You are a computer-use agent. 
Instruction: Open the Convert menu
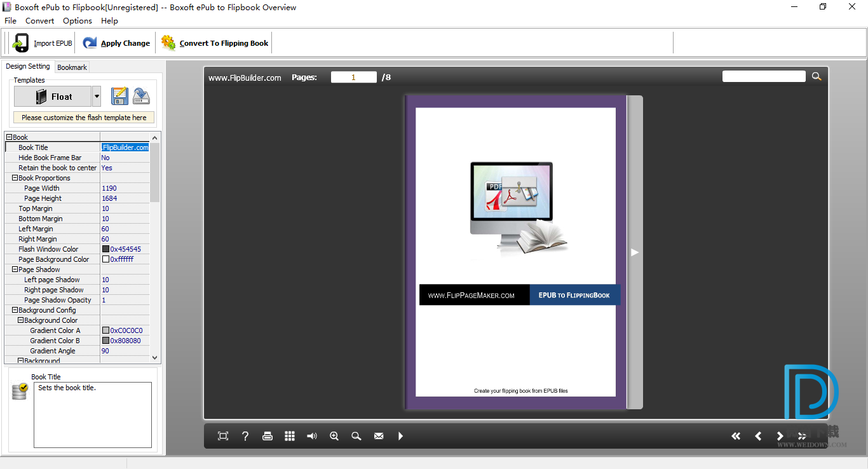pyautogui.click(x=39, y=21)
